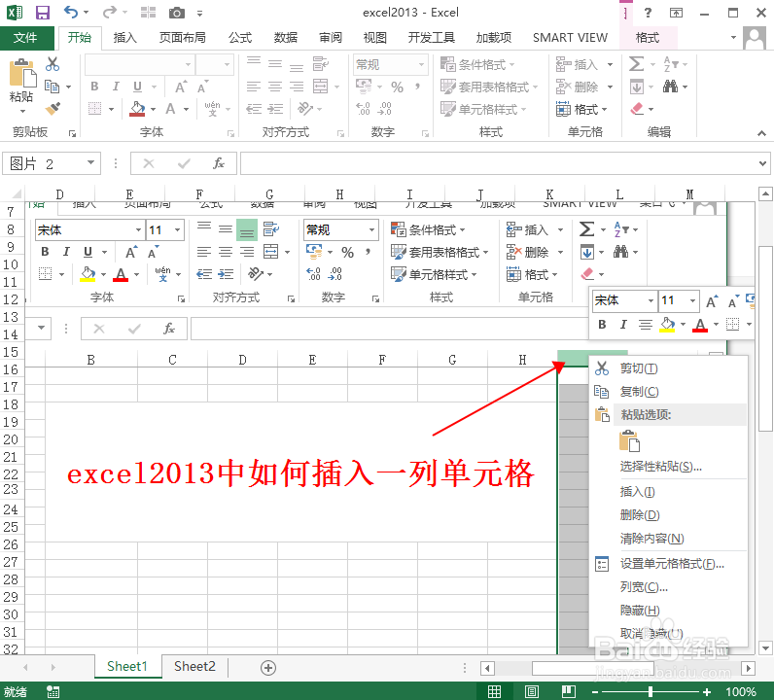Click Comma Style in top ribbon number group
The width and height of the screenshot is (774, 700).
417,87
